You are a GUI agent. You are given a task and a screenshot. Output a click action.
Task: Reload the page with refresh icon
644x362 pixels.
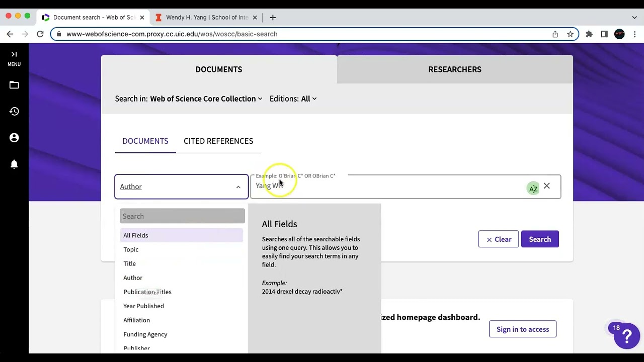point(40,34)
